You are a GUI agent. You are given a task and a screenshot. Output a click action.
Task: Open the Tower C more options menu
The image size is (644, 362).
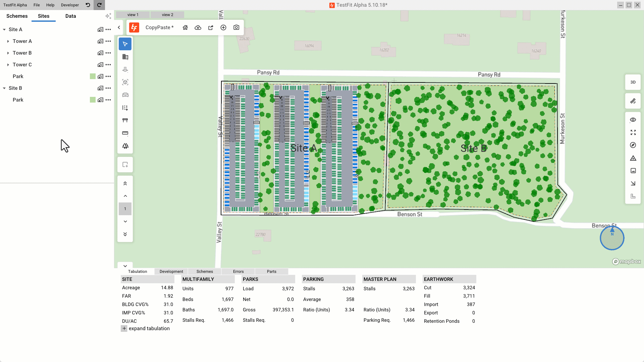point(108,65)
